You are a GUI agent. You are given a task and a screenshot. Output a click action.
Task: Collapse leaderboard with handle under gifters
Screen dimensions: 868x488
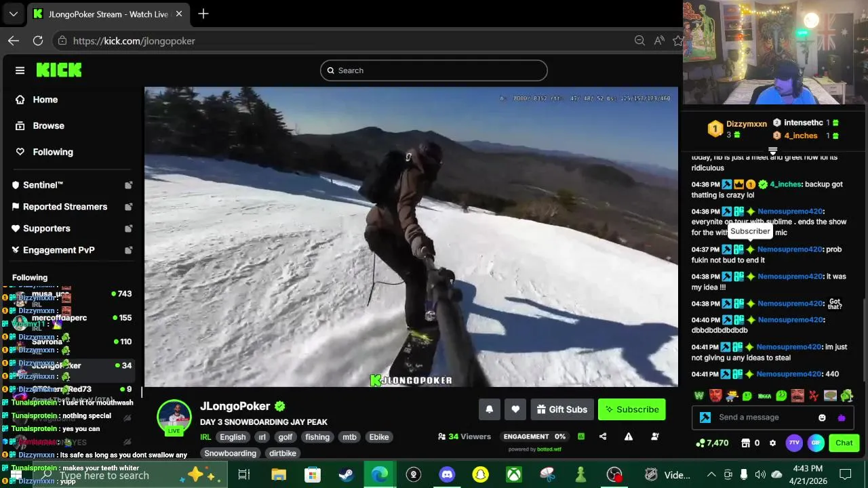[772, 150]
